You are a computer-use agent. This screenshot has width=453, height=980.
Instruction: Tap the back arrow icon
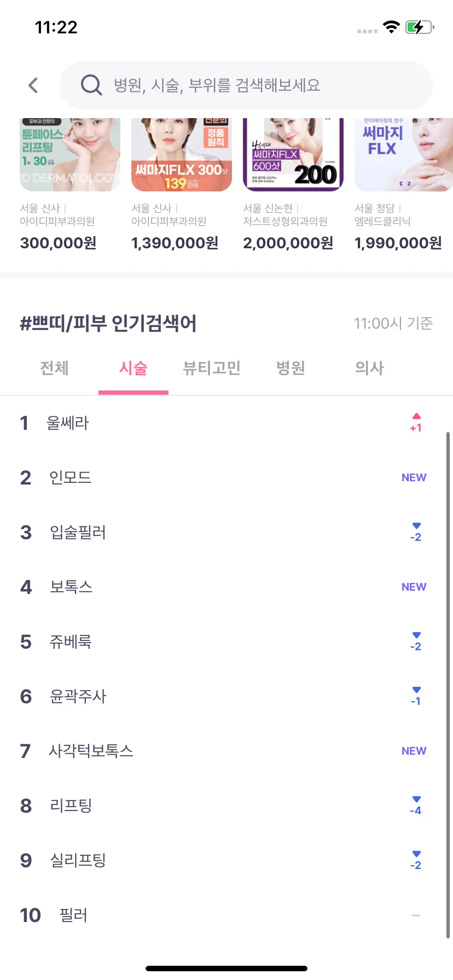33,85
